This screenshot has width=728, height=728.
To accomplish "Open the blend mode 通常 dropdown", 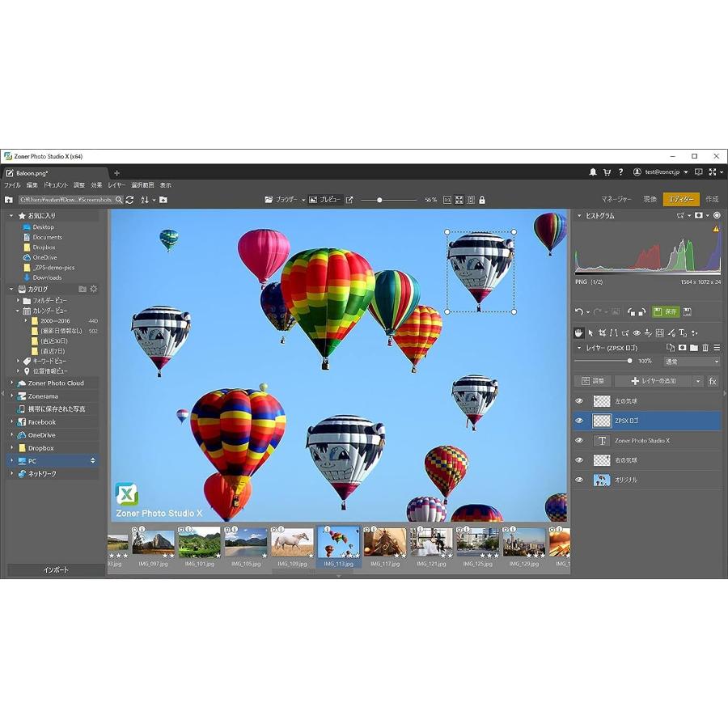I will [x=692, y=362].
